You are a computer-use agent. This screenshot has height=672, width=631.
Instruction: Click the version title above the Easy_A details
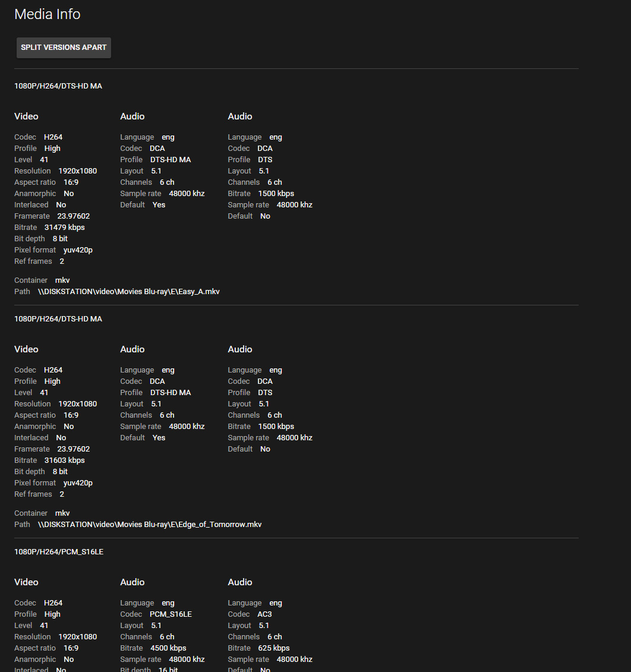coord(58,86)
